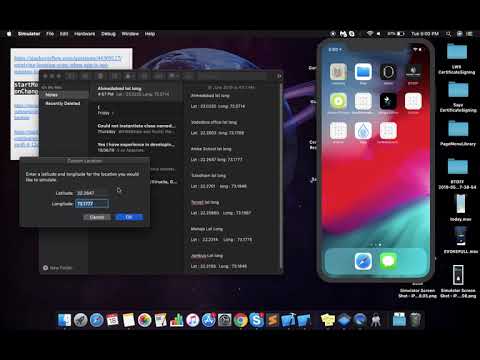Open green play-circle app on simulator
The height and width of the screenshot is (360, 480).
pyautogui.click(x=338, y=101)
